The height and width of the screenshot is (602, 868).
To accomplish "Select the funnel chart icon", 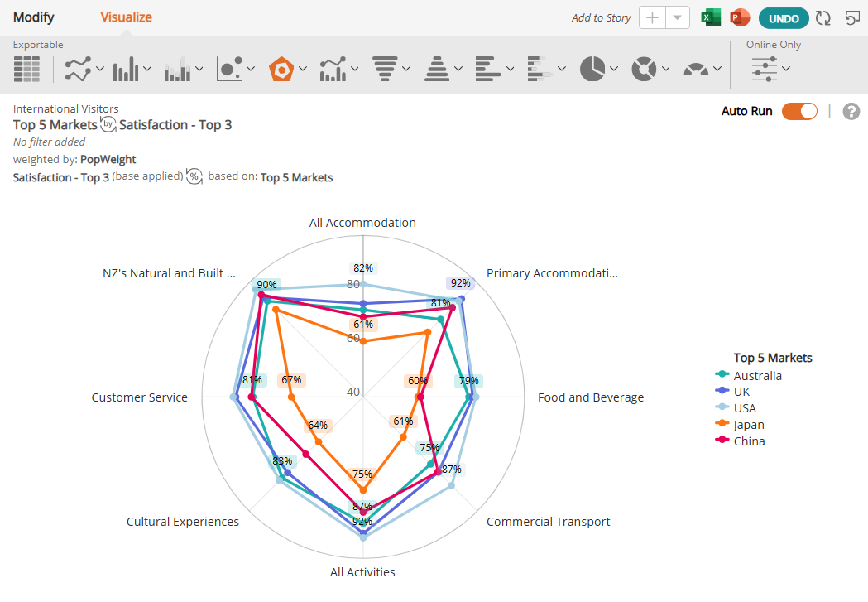I will [x=385, y=70].
